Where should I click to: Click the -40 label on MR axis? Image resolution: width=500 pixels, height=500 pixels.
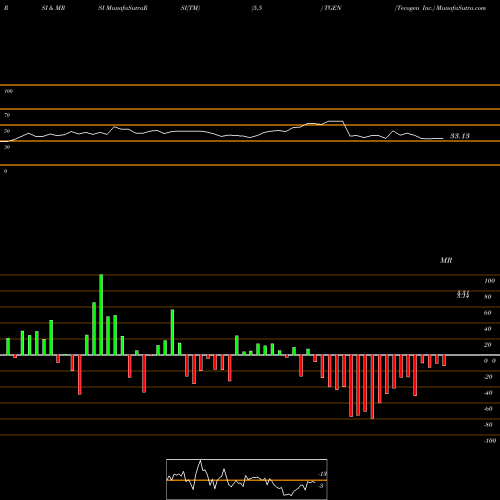488,393
